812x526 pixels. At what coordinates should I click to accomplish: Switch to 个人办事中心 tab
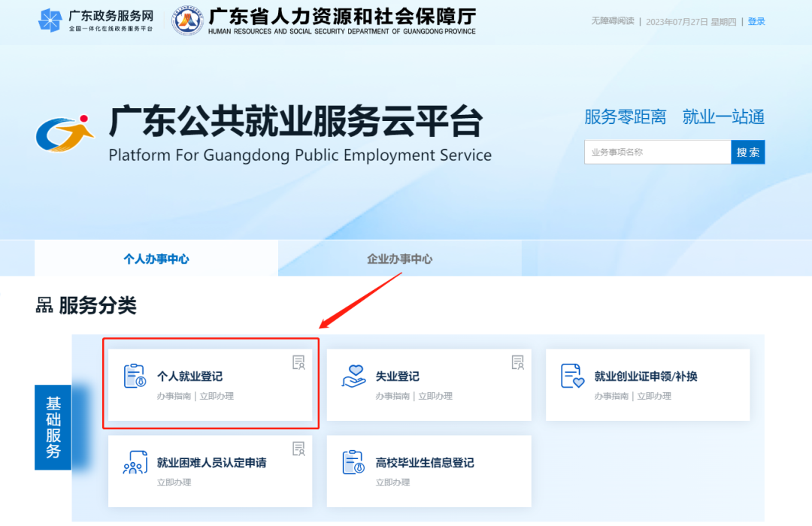[x=156, y=258]
